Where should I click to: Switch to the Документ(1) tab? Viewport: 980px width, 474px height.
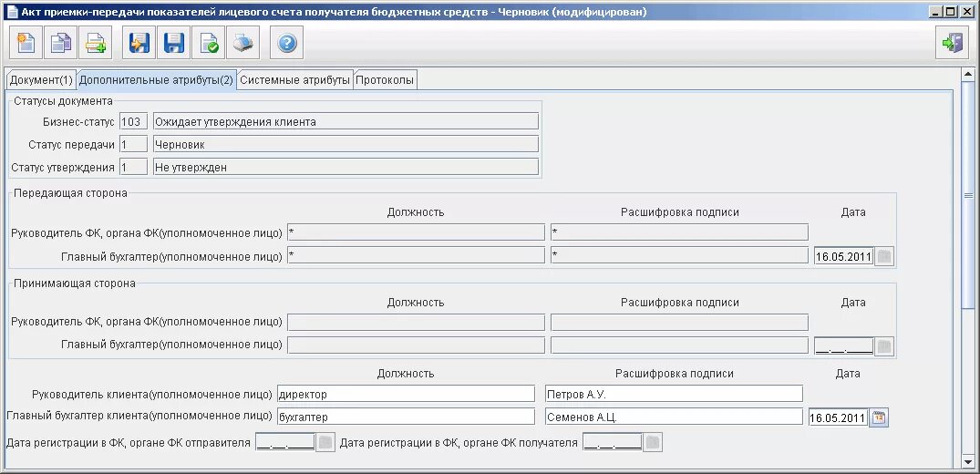click(x=41, y=80)
